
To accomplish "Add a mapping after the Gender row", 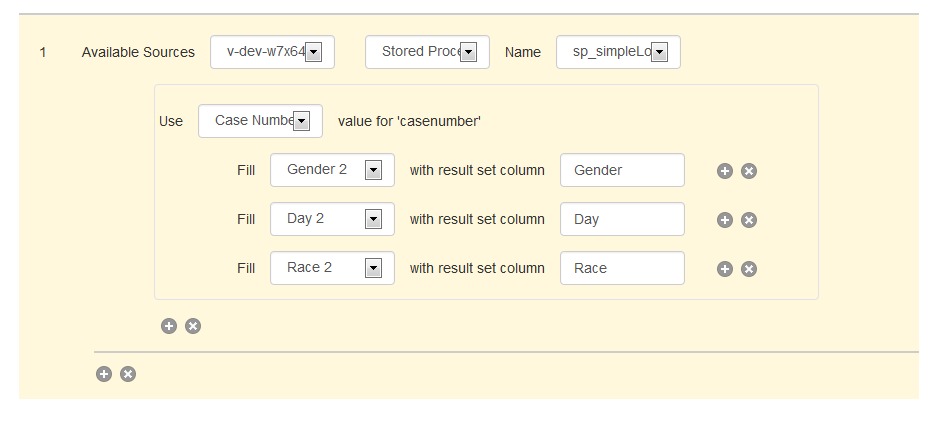I will pyautogui.click(x=725, y=171).
